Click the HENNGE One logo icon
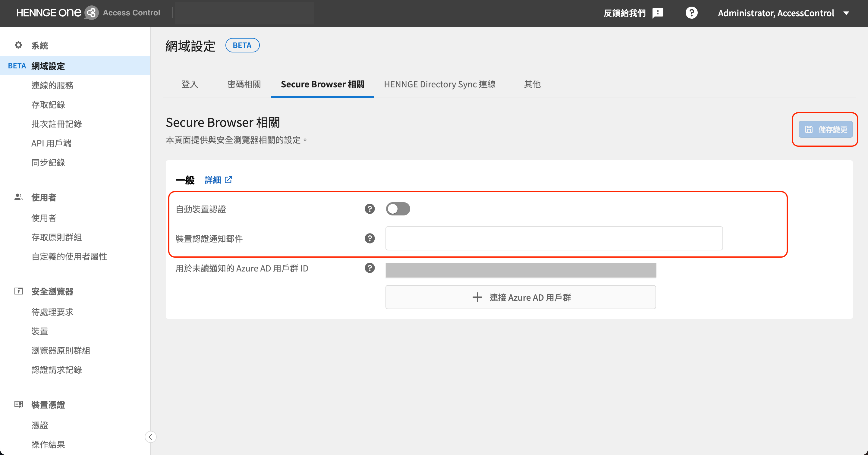 (x=91, y=13)
